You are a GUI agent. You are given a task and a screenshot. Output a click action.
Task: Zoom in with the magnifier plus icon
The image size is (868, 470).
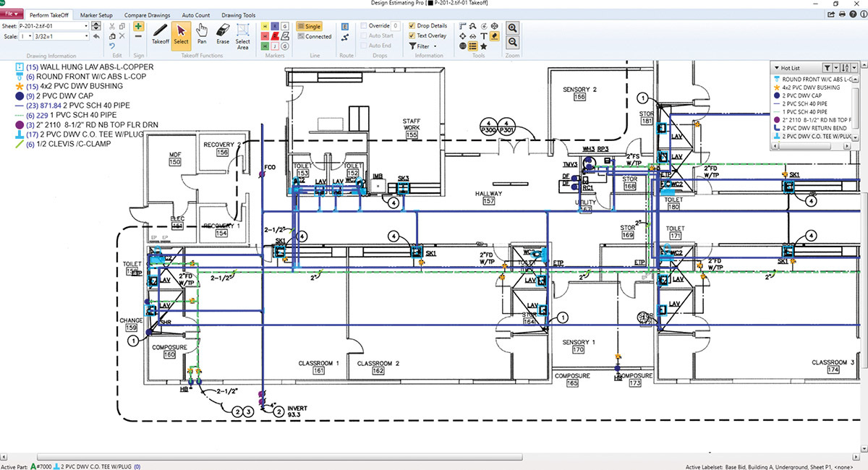coord(512,27)
